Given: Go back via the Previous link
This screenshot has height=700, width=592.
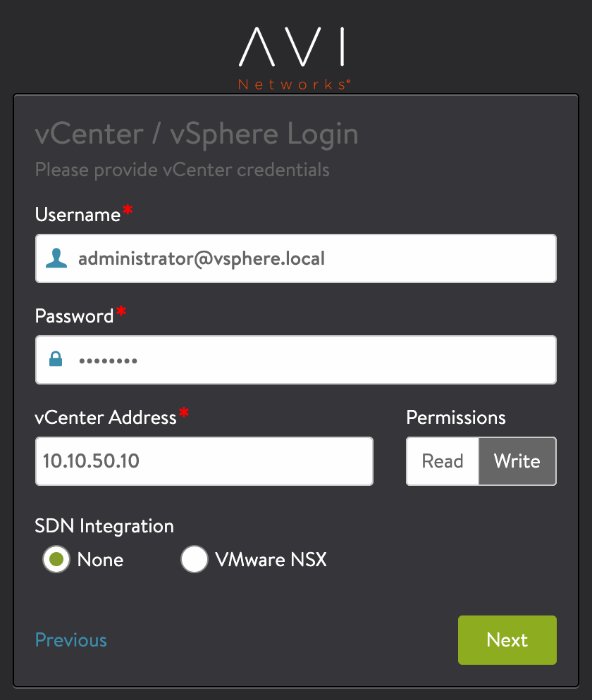Looking at the screenshot, I should (71, 640).
